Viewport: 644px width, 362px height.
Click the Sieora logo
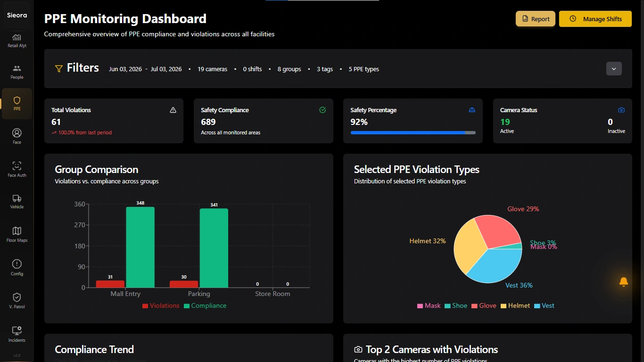[17, 15]
